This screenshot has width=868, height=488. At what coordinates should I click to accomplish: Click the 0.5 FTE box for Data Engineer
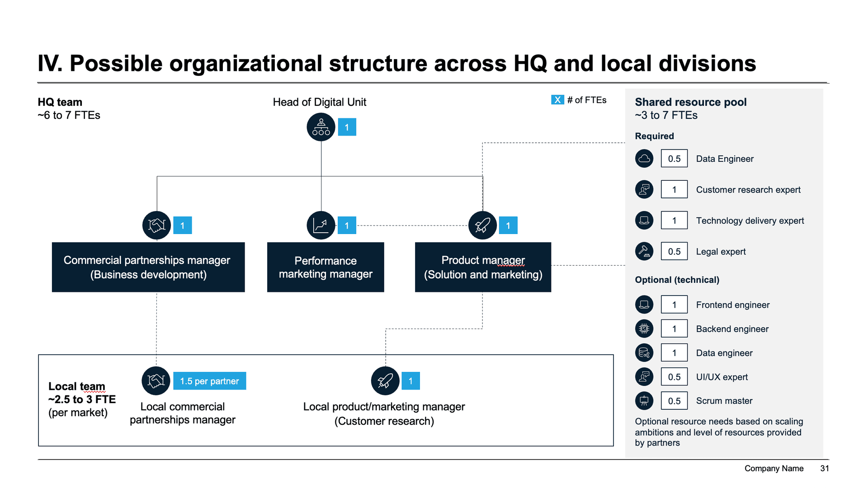pos(674,159)
